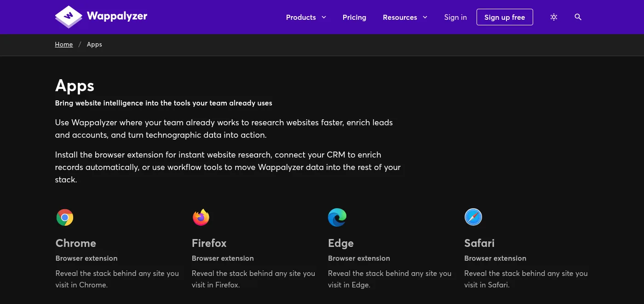Open the Safari extension heading
Viewport: 644px width, 304px height.
479,243
